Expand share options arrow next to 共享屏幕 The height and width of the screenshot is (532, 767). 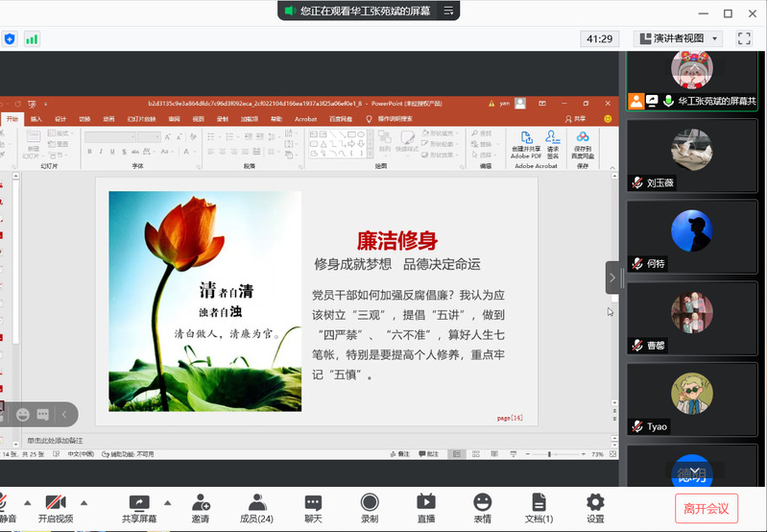167,502
